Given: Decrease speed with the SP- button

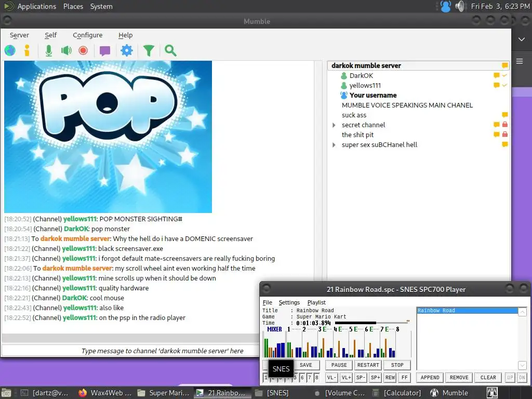Looking at the screenshot, I should click(x=361, y=377).
